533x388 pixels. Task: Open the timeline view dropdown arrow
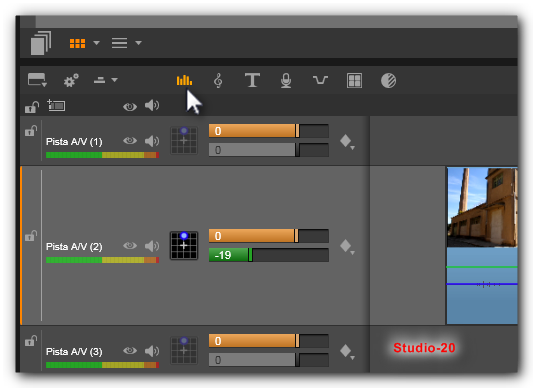pos(138,43)
